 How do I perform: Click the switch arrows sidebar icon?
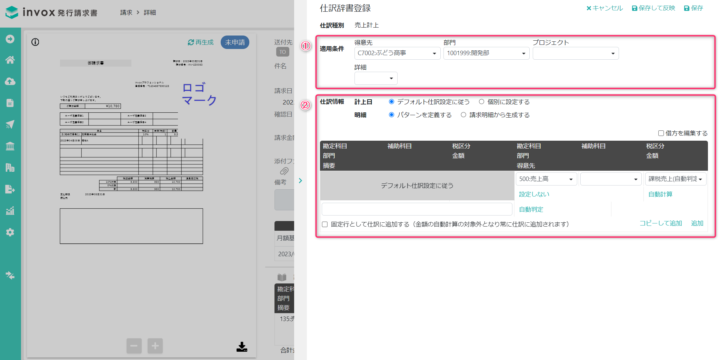(10, 275)
